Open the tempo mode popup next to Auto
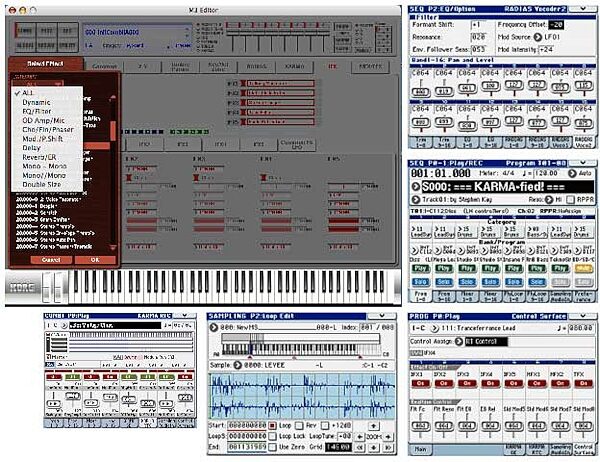600x462 pixels. [x=572, y=173]
